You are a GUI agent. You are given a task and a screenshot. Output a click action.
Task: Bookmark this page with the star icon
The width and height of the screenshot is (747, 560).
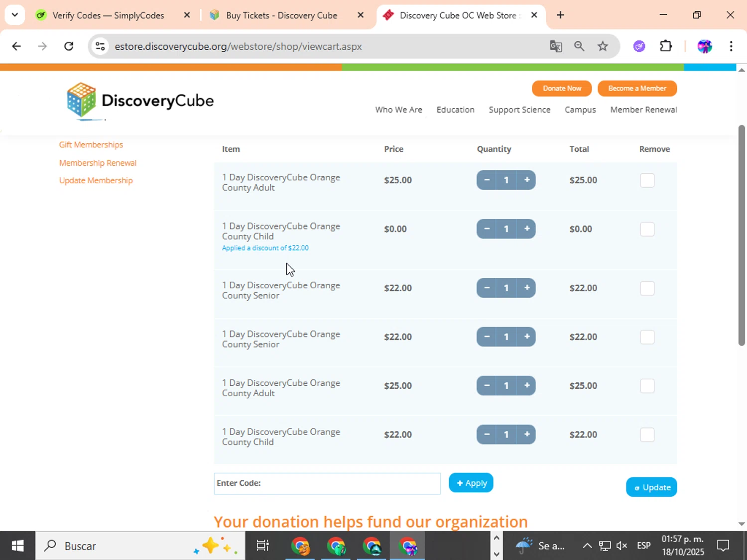603,46
